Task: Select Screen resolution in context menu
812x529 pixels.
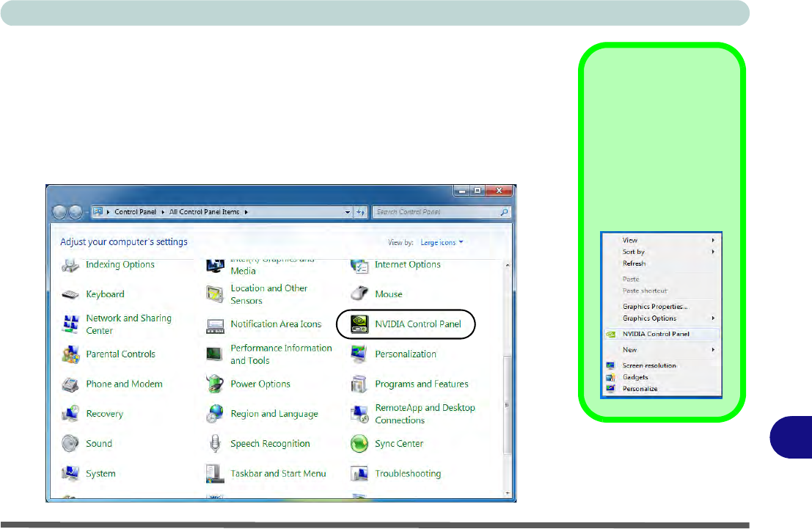Action: coord(662,366)
